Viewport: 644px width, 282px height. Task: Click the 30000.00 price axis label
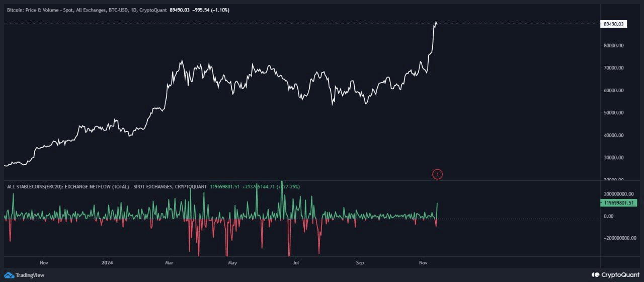pos(614,158)
